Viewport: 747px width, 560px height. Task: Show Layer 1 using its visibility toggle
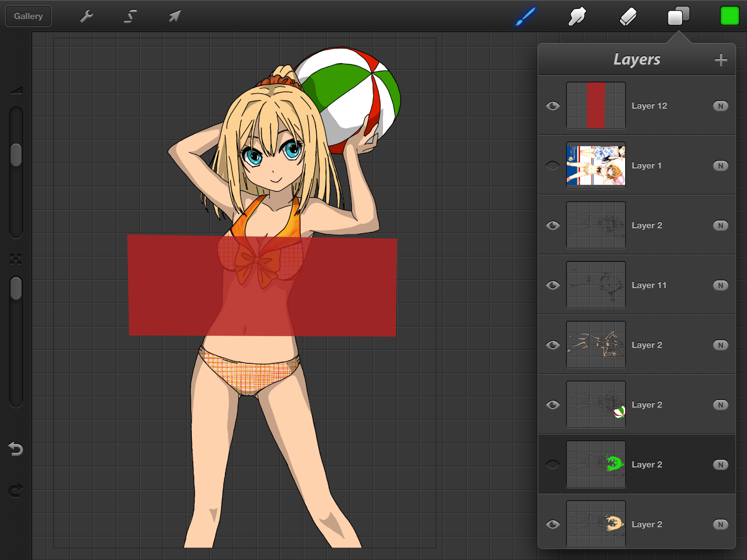pos(553,166)
